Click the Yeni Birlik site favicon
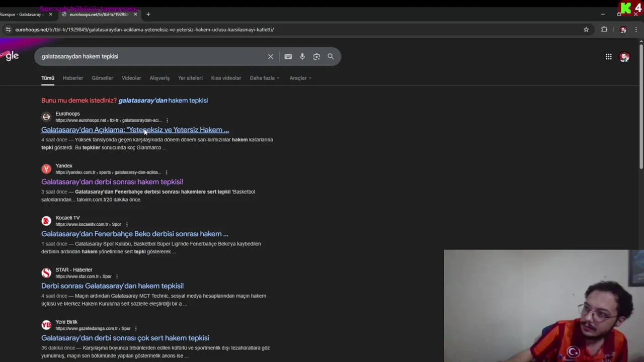The width and height of the screenshot is (644, 362). coord(46,325)
